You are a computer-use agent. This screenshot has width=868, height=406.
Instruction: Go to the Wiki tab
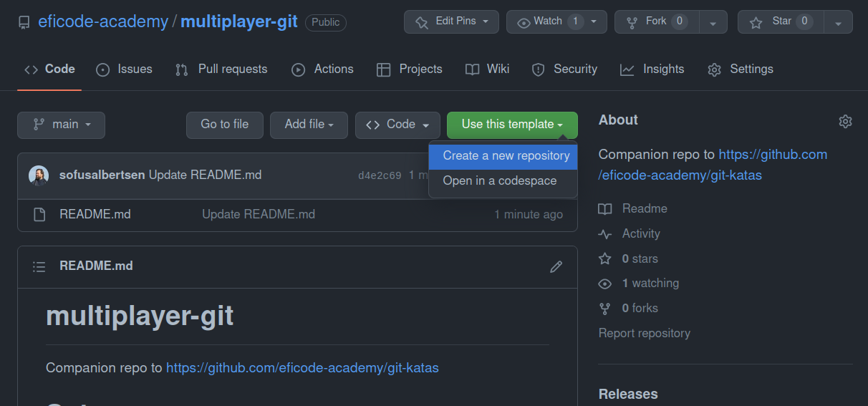click(488, 69)
